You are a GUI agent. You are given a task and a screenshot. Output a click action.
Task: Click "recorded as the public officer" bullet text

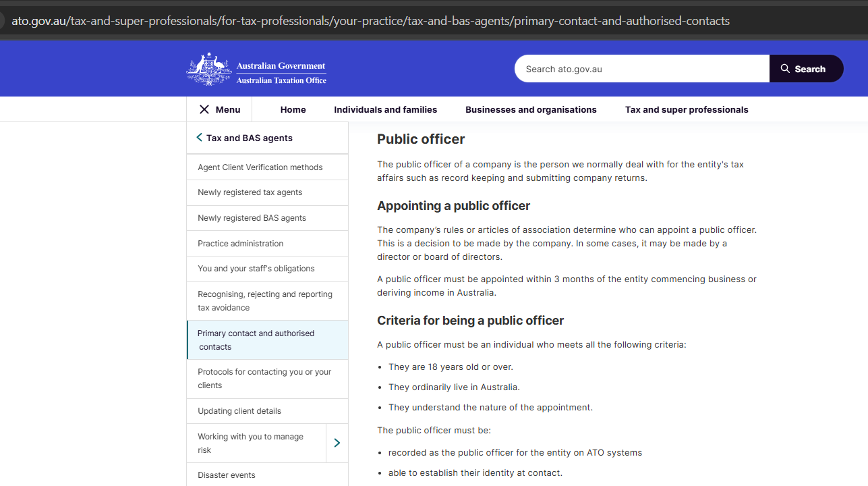pyautogui.click(x=515, y=453)
